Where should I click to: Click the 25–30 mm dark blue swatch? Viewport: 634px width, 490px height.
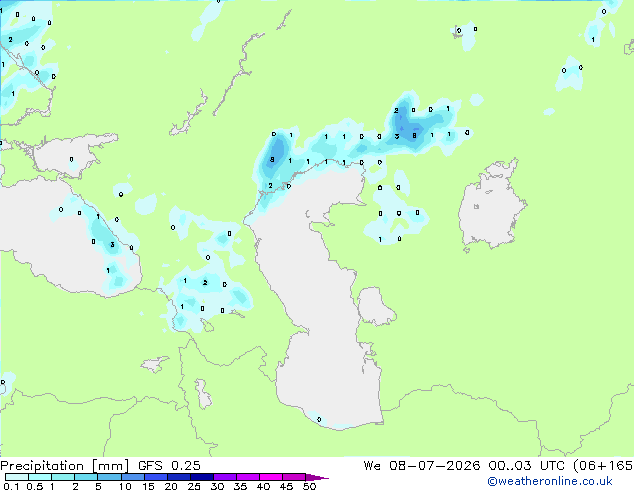tap(201, 477)
